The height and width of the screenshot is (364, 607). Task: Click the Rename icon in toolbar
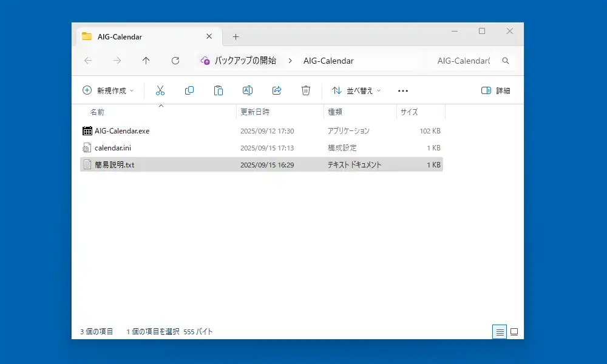[248, 90]
